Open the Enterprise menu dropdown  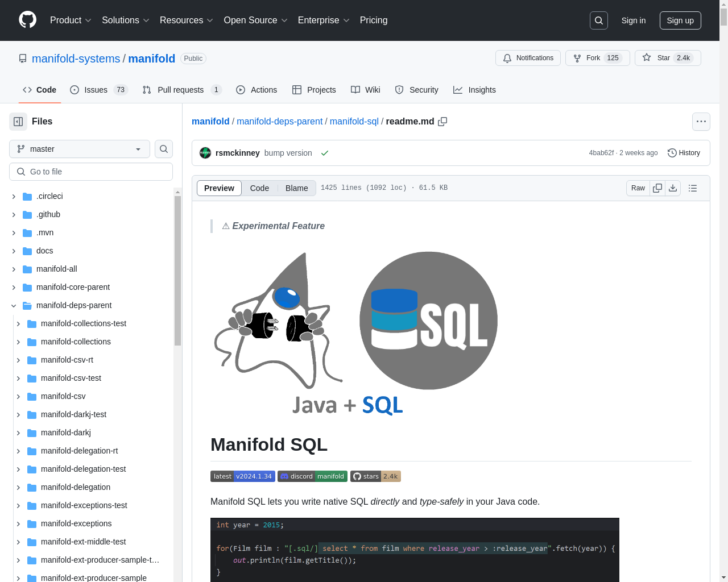[324, 20]
